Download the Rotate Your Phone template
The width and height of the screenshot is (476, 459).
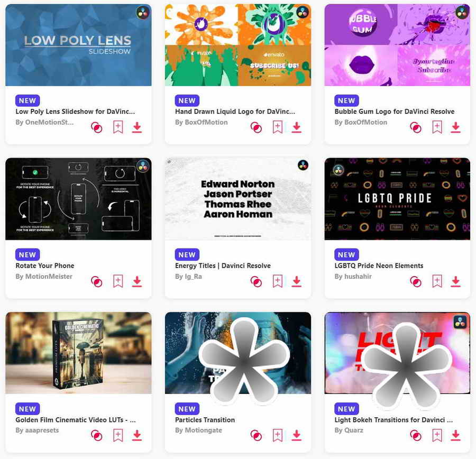[137, 281]
